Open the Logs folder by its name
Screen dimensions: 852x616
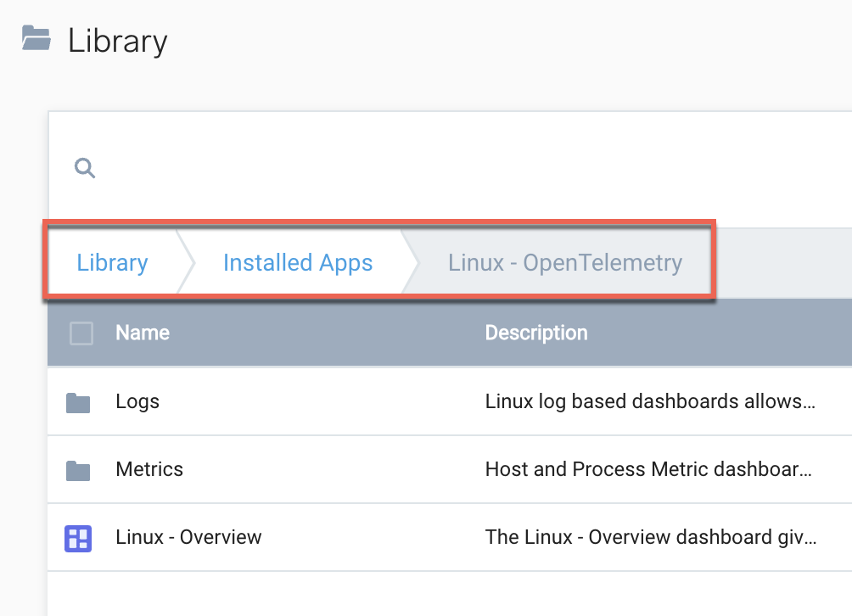(137, 401)
